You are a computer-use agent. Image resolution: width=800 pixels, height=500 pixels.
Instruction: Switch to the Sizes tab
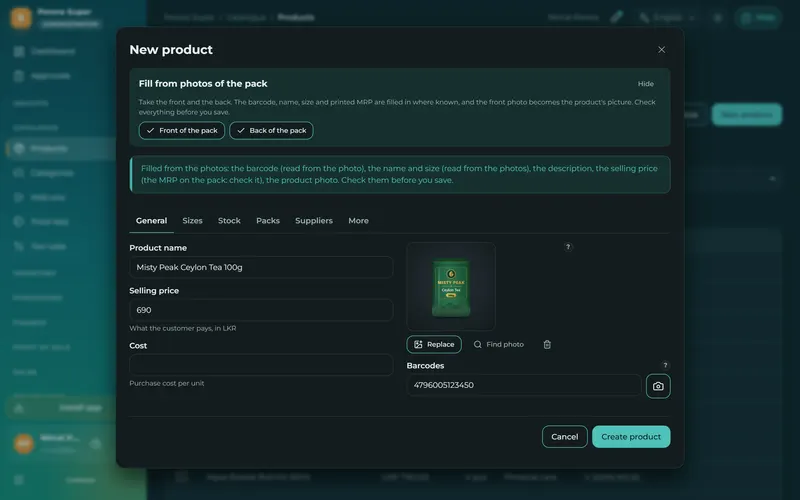[192, 221]
